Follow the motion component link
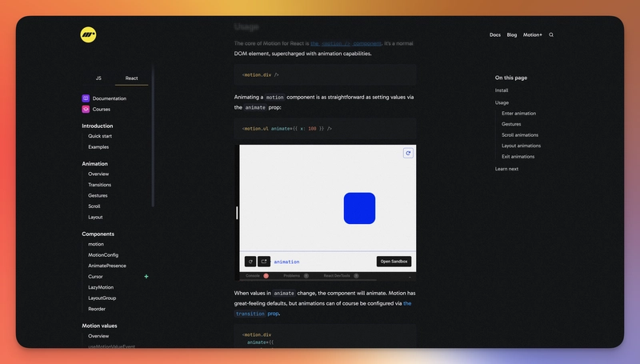 (x=346, y=43)
